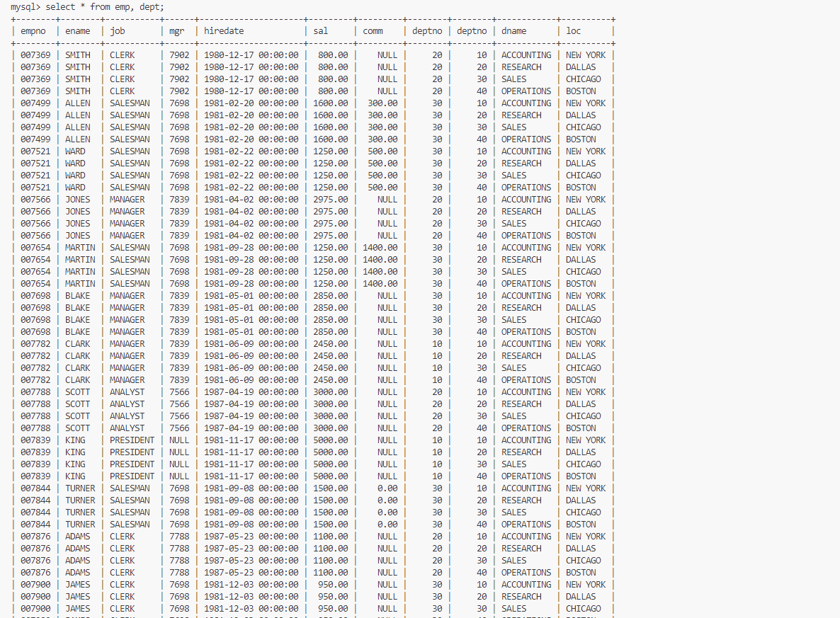Click BOSTON in ALLEN's OPERATIONS row
840x618 pixels.
point(581,139)
